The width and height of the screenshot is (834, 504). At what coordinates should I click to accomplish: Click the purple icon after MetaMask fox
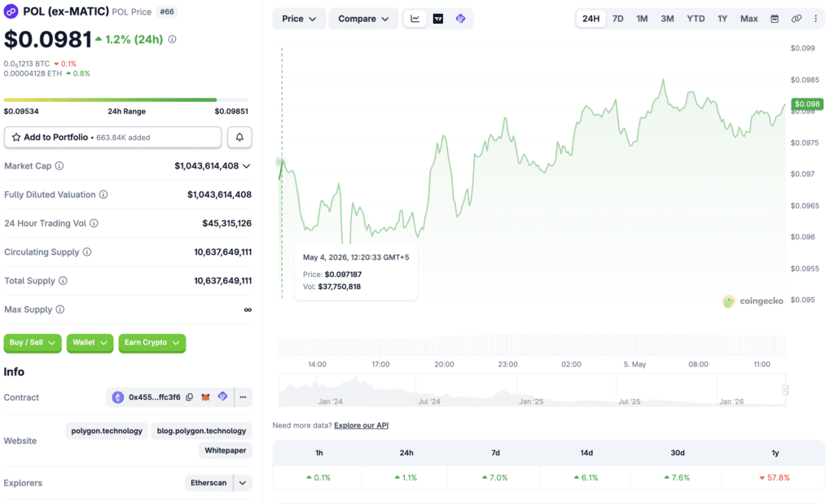click(223, 397)
